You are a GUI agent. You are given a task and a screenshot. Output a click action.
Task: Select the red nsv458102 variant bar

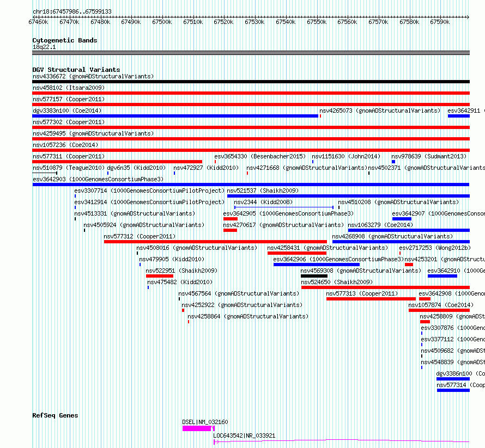(251, 93)
